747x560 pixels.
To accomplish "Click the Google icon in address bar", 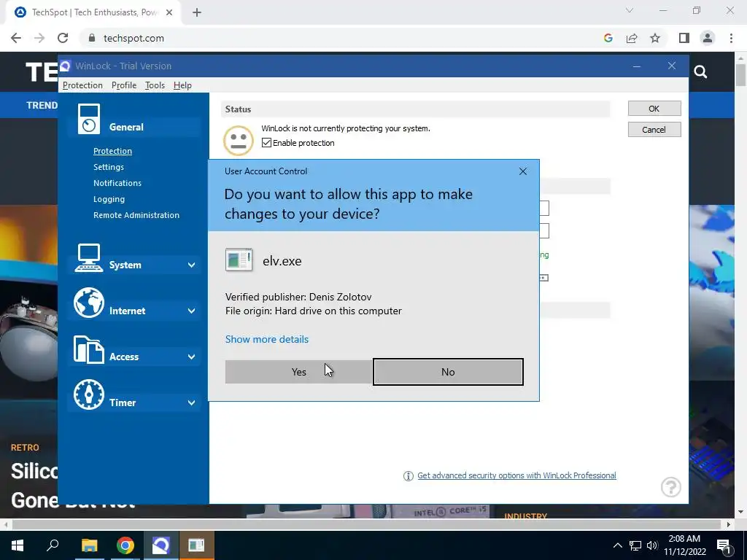I will click(608, 38).
